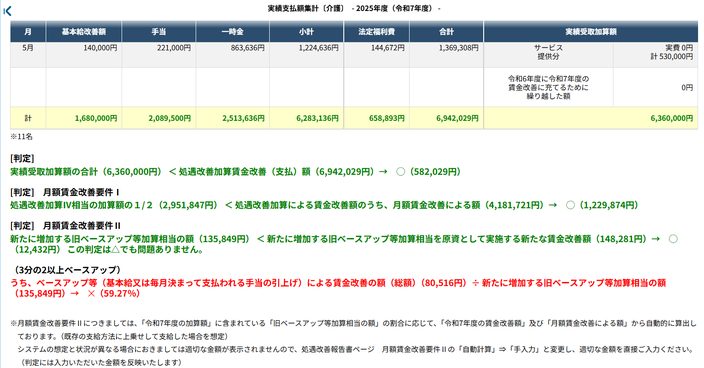Select the 基本給改善額 column header
Viewport: 704px width, 368px height.
84,31
